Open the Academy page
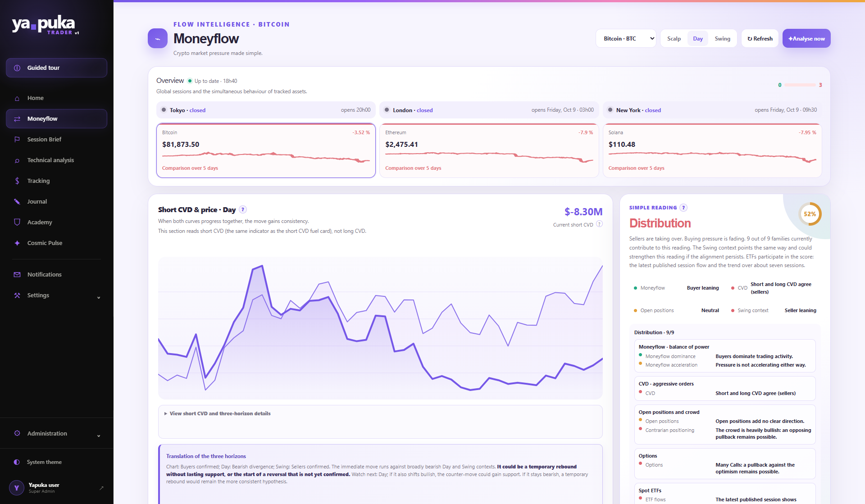 57,222
